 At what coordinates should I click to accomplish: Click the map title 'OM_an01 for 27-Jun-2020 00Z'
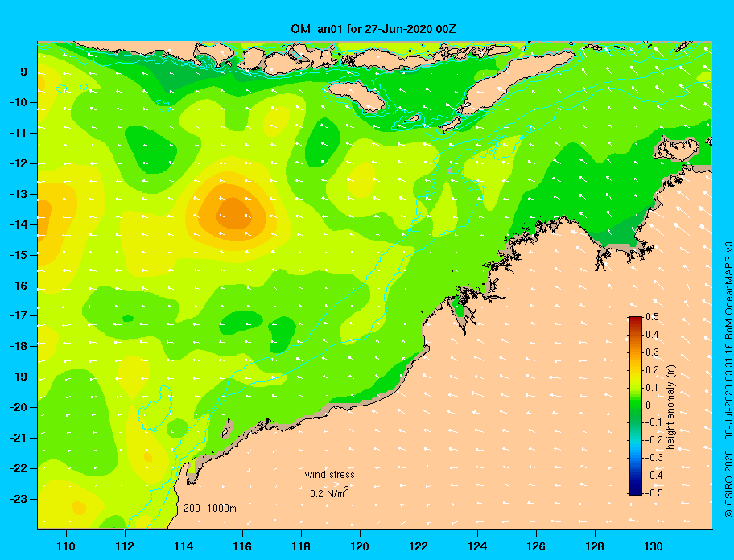click(373, 29)
